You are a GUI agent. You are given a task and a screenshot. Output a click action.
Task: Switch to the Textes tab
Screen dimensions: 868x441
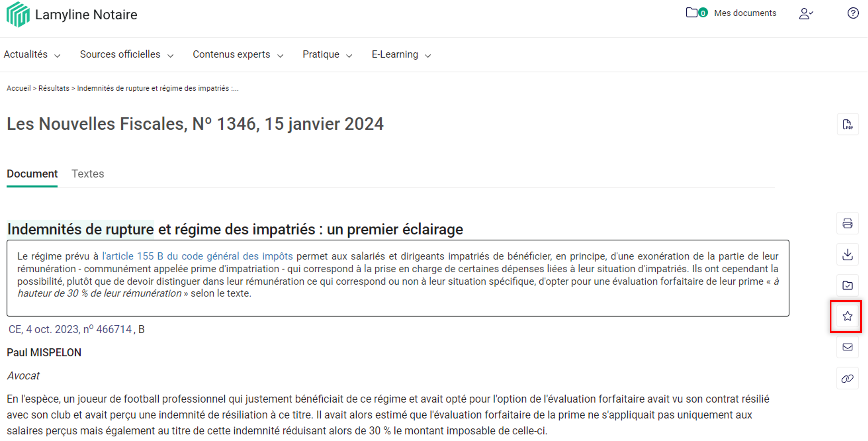pos(88,174)
